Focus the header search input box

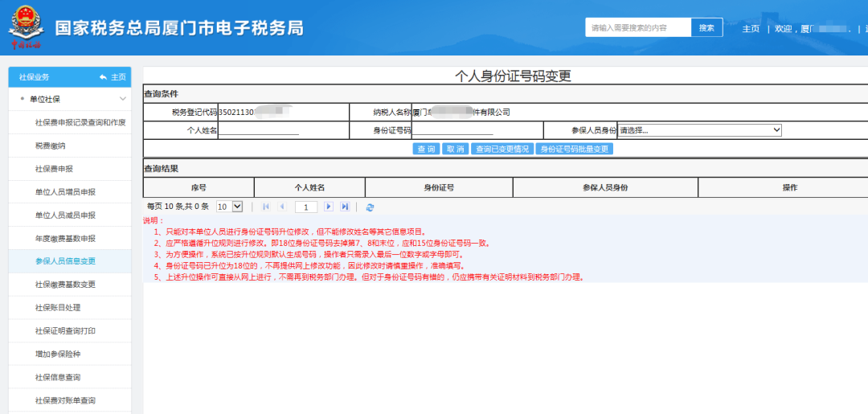click(x=638, y=27)
